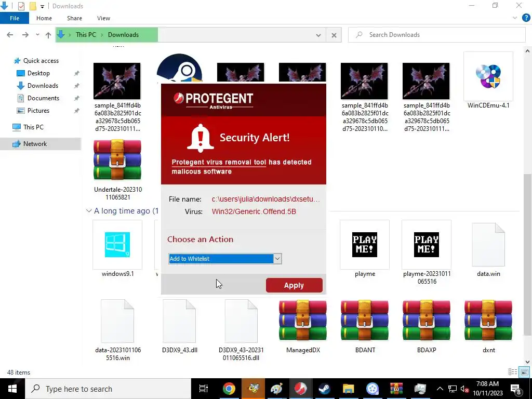Select the sample file ending 202310110...
This screenshot has width=532, height=399.
365,97
